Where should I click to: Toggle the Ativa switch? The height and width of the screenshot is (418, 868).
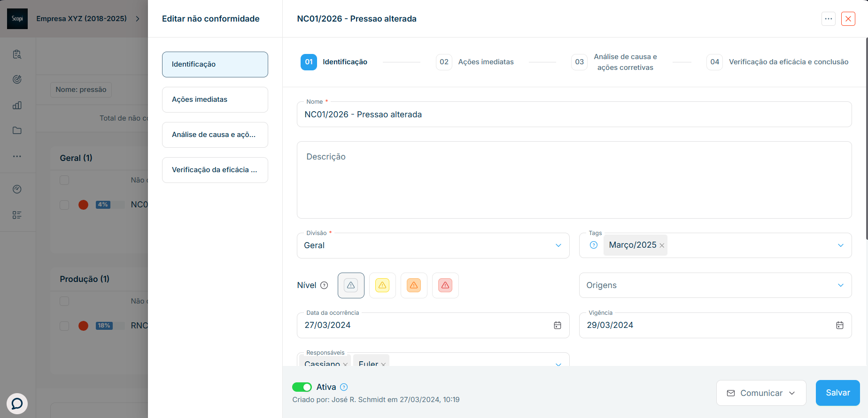(x=302, y=387)
